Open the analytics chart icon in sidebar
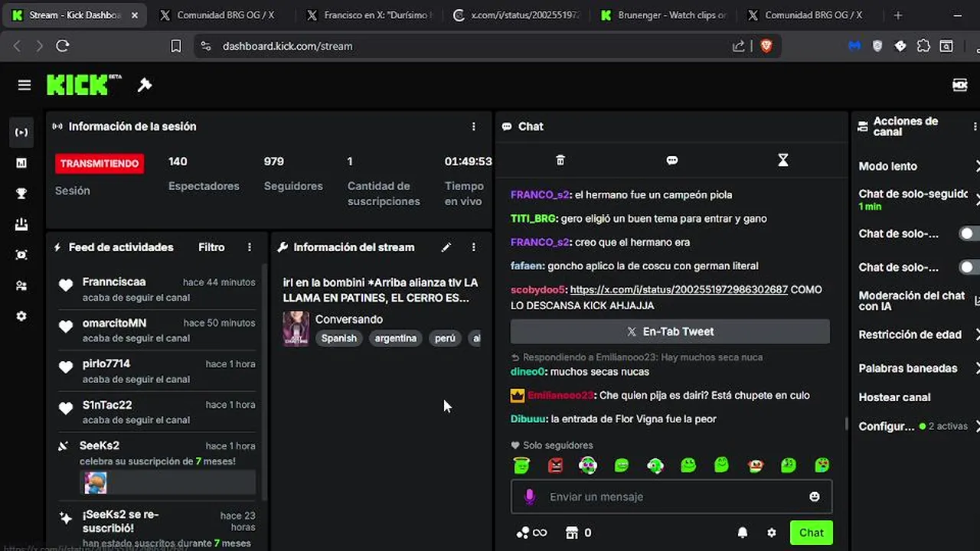 pos(21,163)
